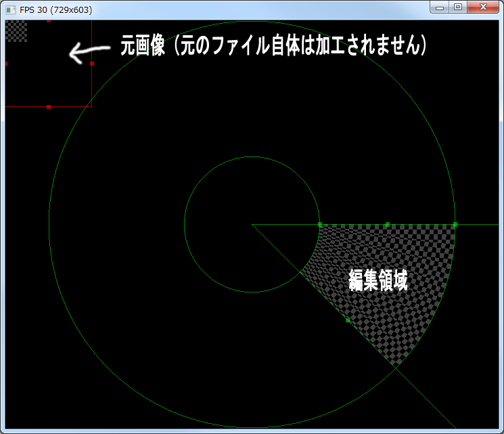Click the green handle on the inner circle radius
The height and width of the screenshot is (434, 504).
[320, 224]
